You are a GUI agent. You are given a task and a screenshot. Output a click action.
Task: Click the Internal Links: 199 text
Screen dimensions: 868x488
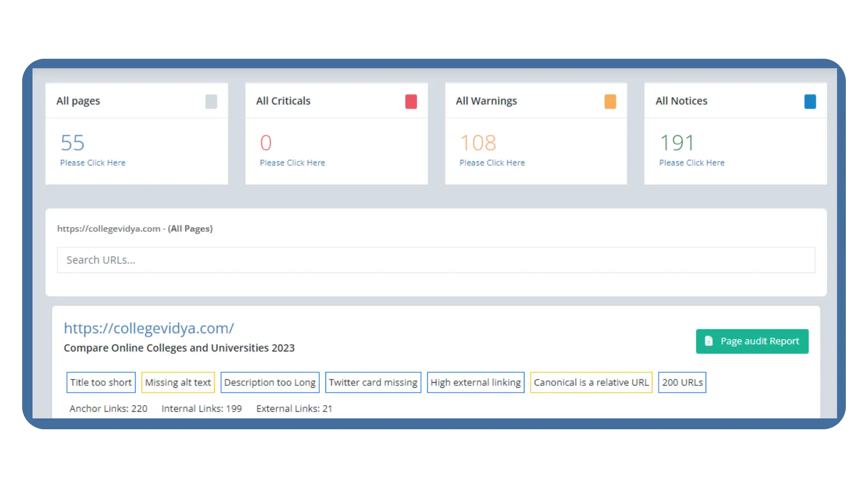tap(202, 408)
